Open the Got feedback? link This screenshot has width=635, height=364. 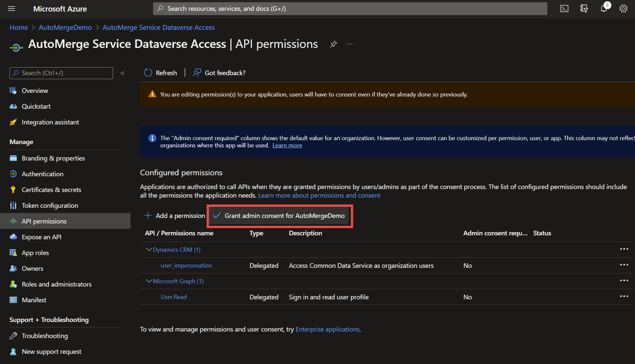(x=225, y=73)
